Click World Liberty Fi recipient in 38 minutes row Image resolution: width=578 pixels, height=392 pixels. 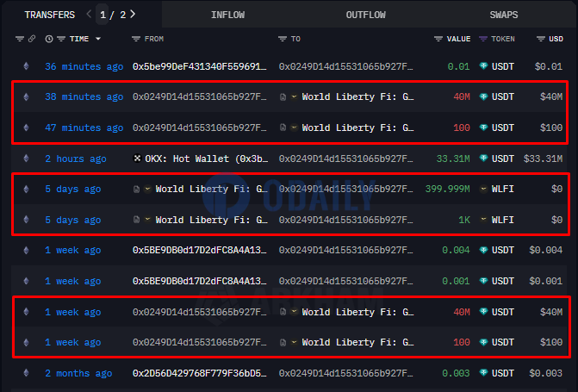(357, 96)
